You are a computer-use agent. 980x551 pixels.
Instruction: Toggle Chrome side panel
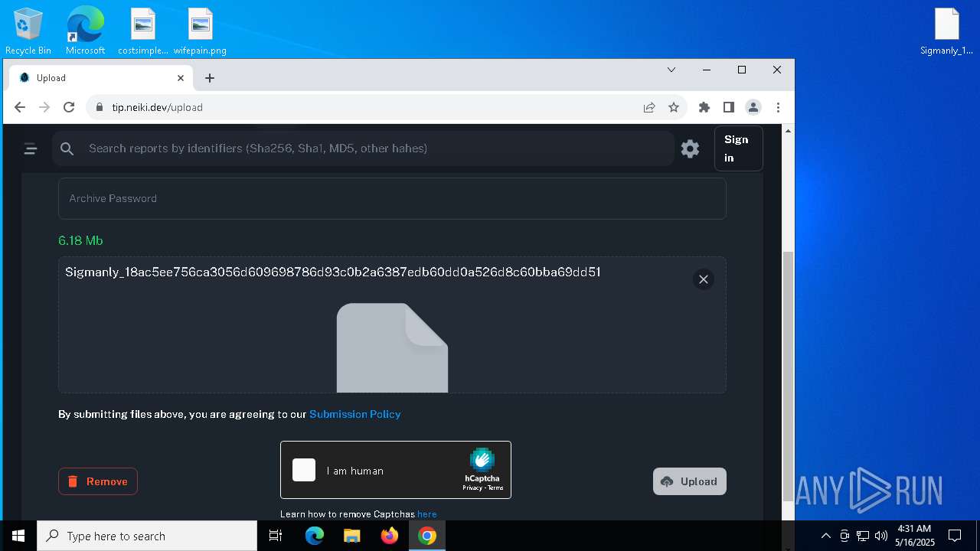[x=729, y=107]
